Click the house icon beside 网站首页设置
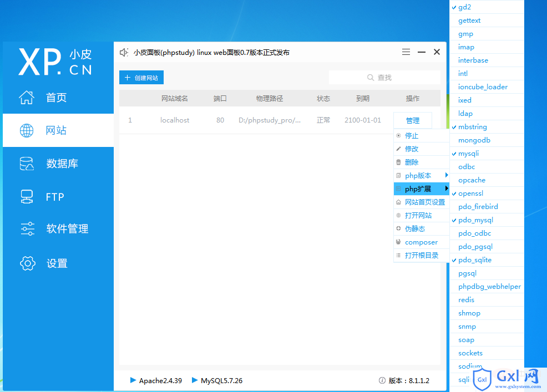Screen dimensions: 547x392 coord(398,202)
